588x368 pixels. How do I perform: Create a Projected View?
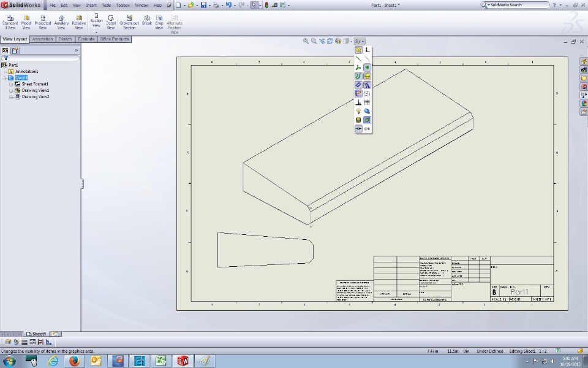tap(43, 22)
